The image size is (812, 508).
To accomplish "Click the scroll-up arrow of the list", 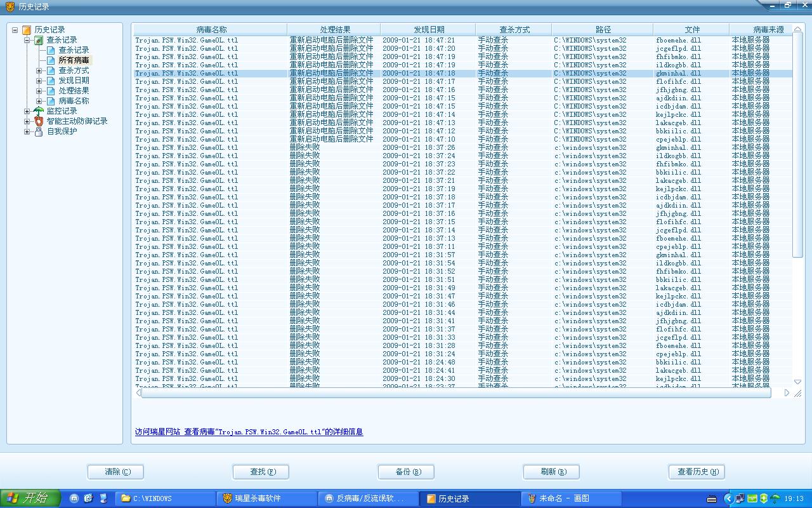I will click(x=798, y=29).
